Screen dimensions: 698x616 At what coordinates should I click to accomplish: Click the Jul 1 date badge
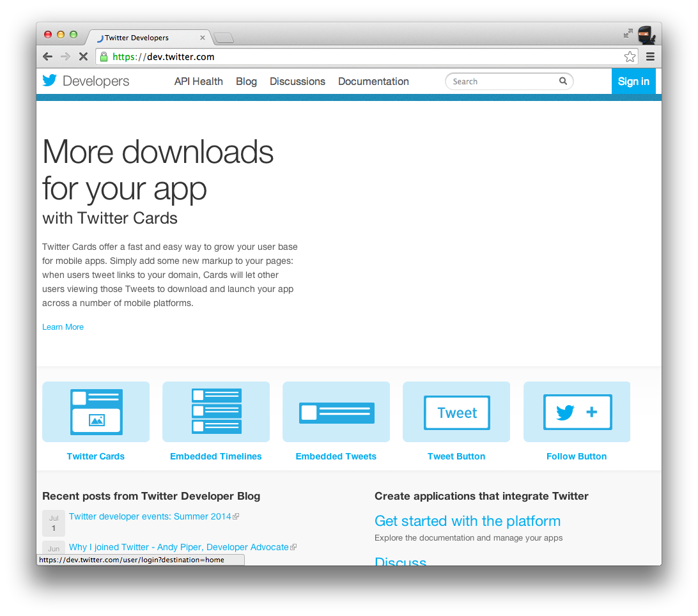tap(54, 523)
